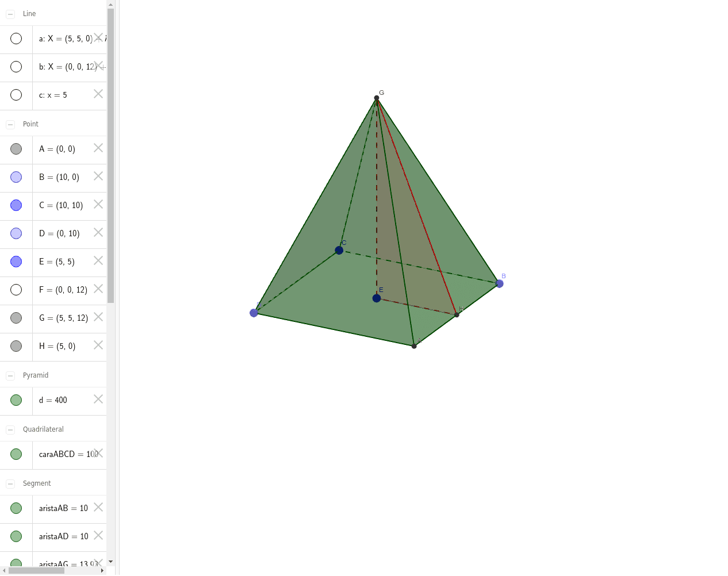Collapse the Point category
This screenshot has width=728, height=576.
pos(10,124)
